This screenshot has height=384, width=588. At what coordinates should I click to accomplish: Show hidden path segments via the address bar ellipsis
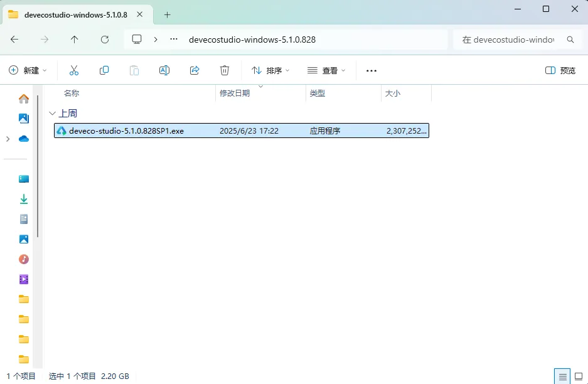tap(174, 39)
